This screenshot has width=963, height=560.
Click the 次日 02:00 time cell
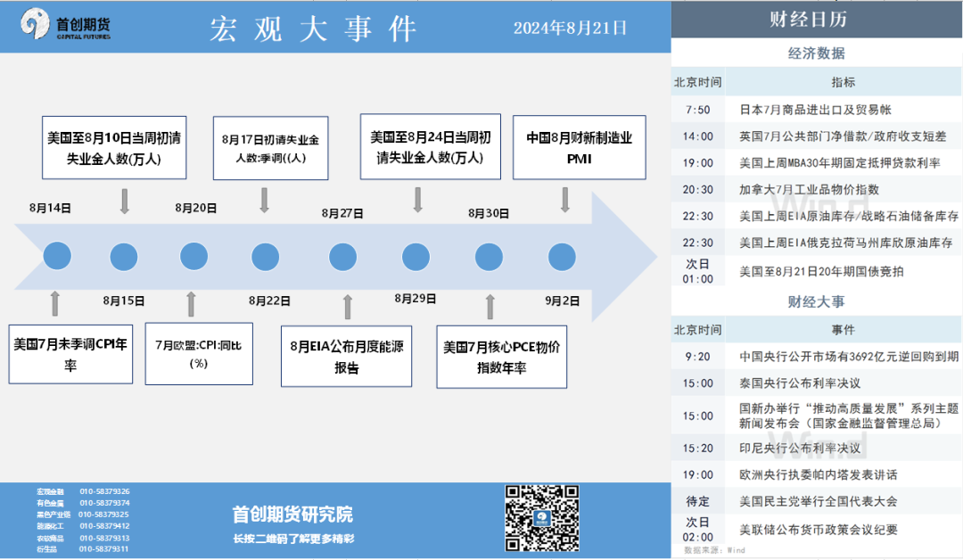pos(697,530)
